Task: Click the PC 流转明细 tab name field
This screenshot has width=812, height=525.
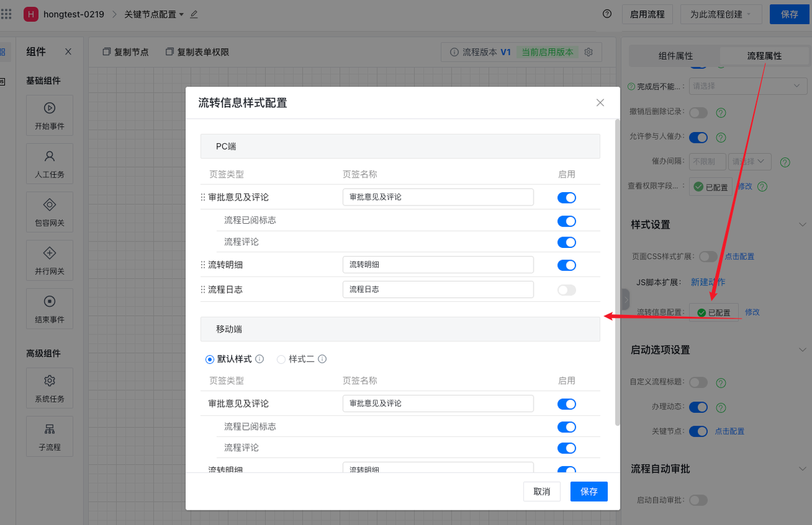Action: (x=438, y=265)
